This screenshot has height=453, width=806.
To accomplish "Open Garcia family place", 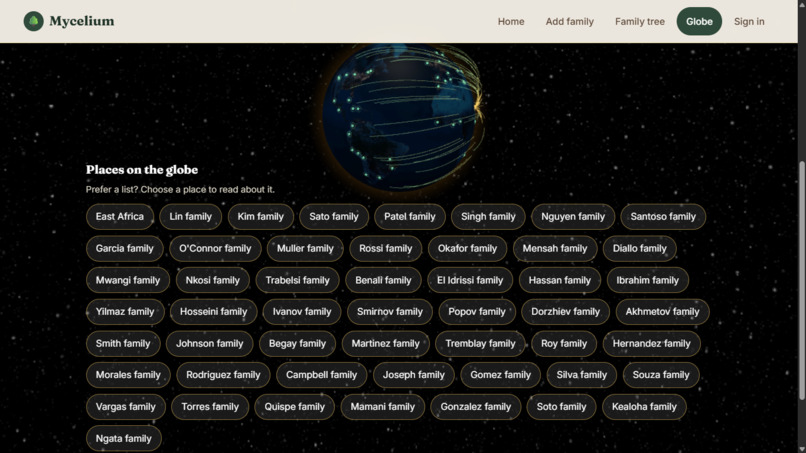I will pyautogui.click(x=124, y=248).
